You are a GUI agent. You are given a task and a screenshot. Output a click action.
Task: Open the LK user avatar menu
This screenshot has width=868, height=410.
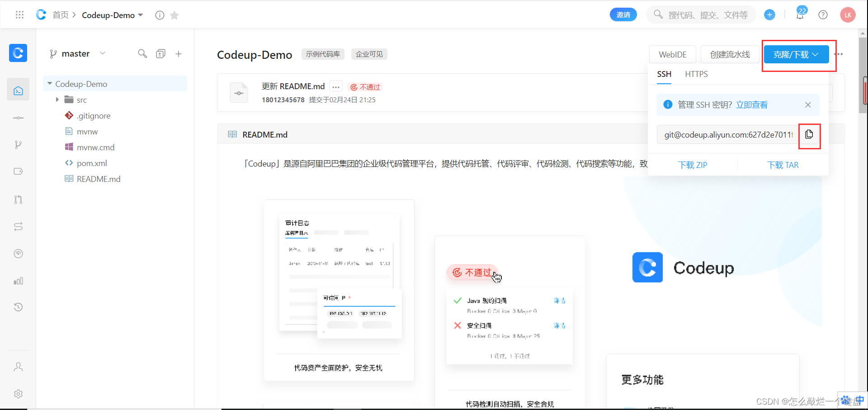848,15
